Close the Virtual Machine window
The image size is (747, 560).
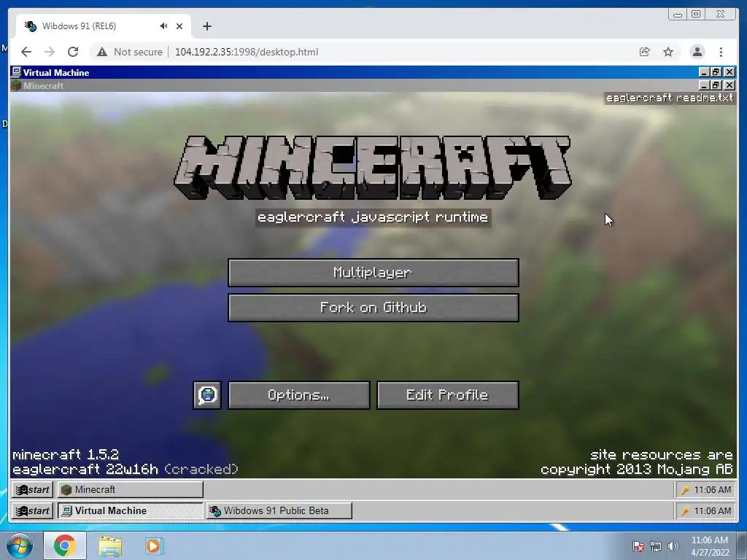pos(729,72)
